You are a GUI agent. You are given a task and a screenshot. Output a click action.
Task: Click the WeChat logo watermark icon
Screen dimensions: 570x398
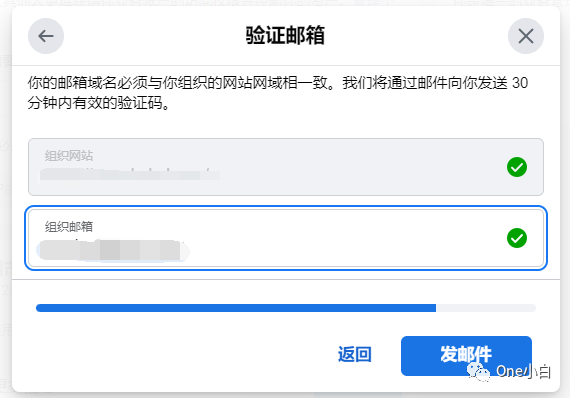[478, 371]
